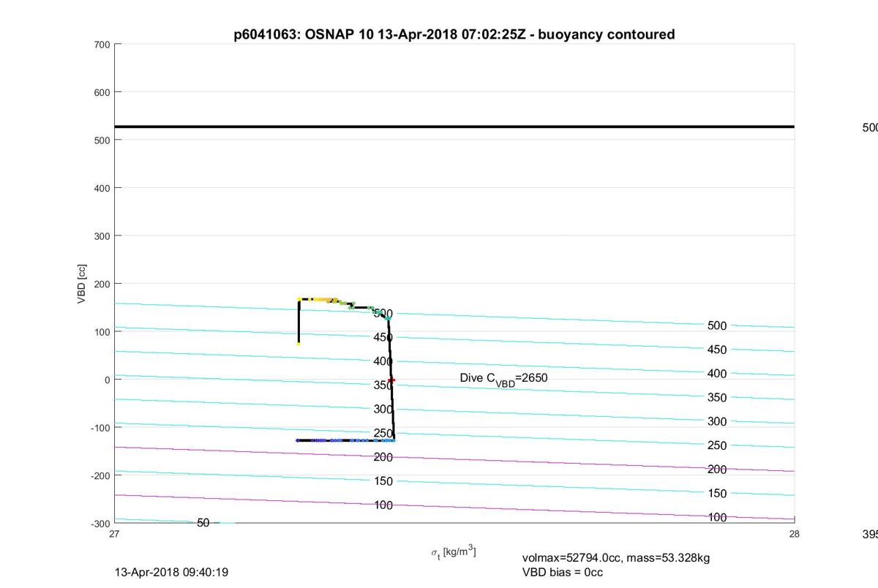This screenshot has width=878, height=588.
Task: Click the 'volmax=52794.0cc, mass=53.328kg' text
Action: [x=616, y=558]
